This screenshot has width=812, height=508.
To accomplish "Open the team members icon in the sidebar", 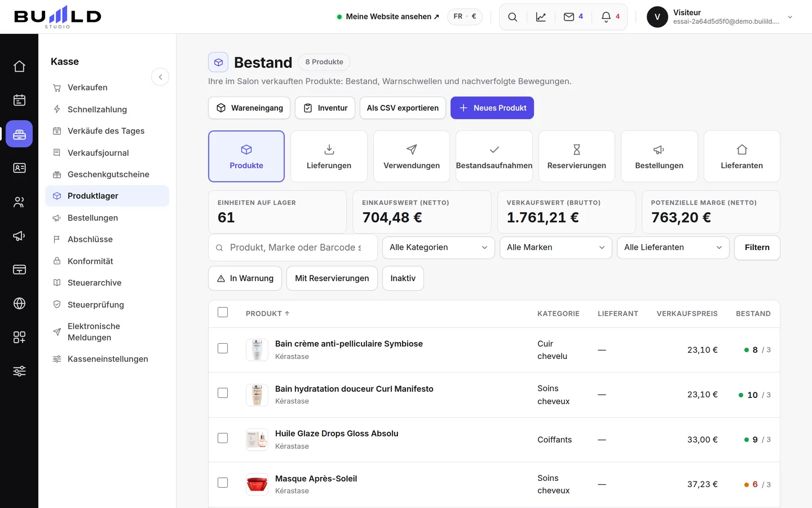I will click(x=19, y=202).
